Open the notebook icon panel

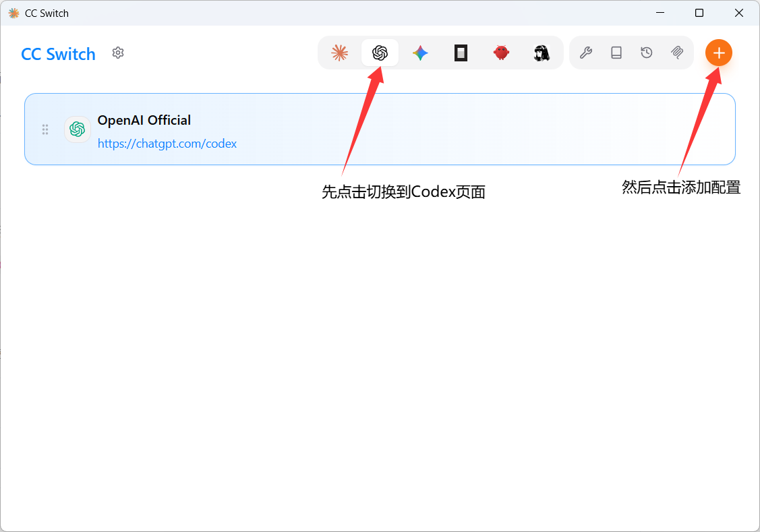click(x=616, y=52)
